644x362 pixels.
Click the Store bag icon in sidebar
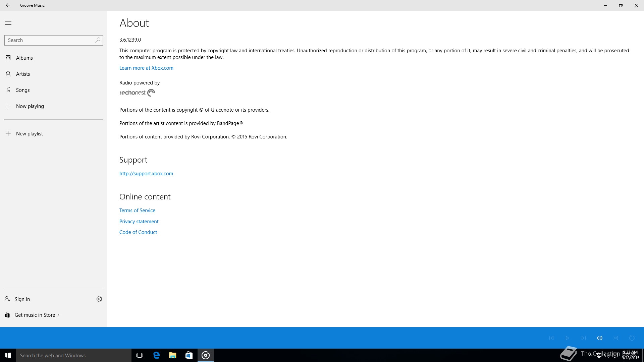(7, 315)
